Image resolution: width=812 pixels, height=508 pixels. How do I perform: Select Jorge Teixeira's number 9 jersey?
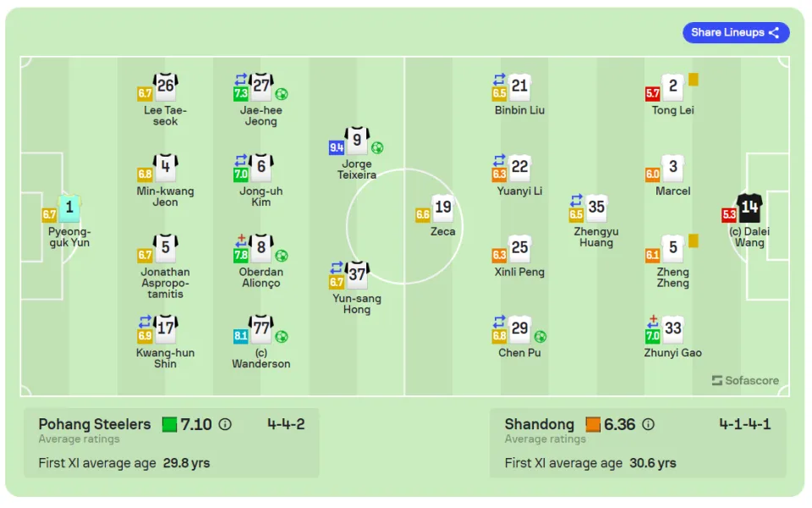357,140
